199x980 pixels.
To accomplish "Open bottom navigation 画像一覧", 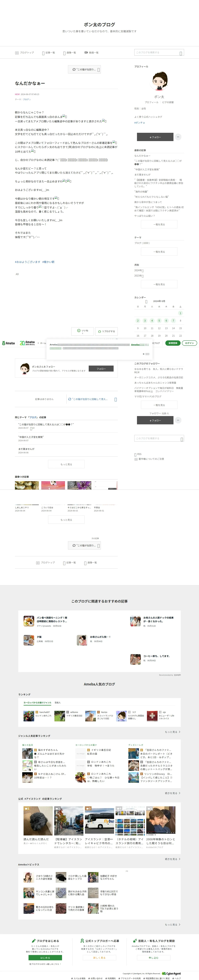I will pos(90,563).
